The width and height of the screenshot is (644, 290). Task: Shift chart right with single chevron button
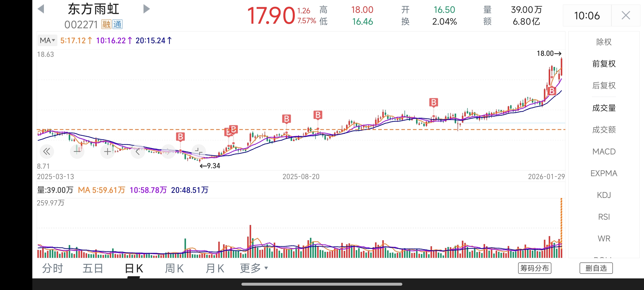coord(168,151)
